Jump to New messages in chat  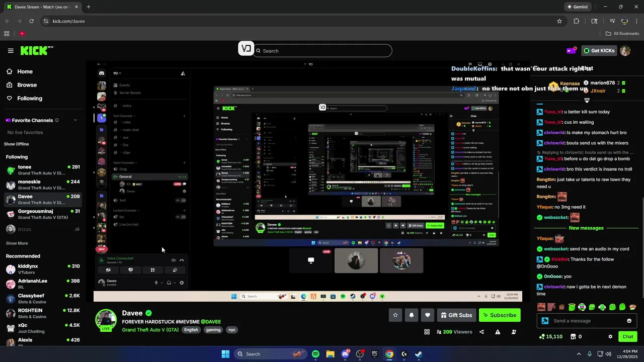586,228
